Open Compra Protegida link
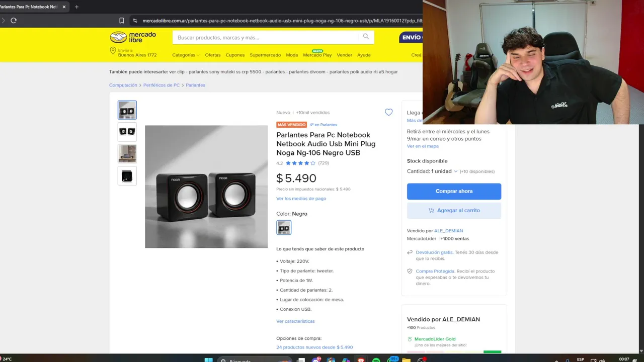Screen dimensions: 644x362 pyautogui.click(x=435, y=271)
